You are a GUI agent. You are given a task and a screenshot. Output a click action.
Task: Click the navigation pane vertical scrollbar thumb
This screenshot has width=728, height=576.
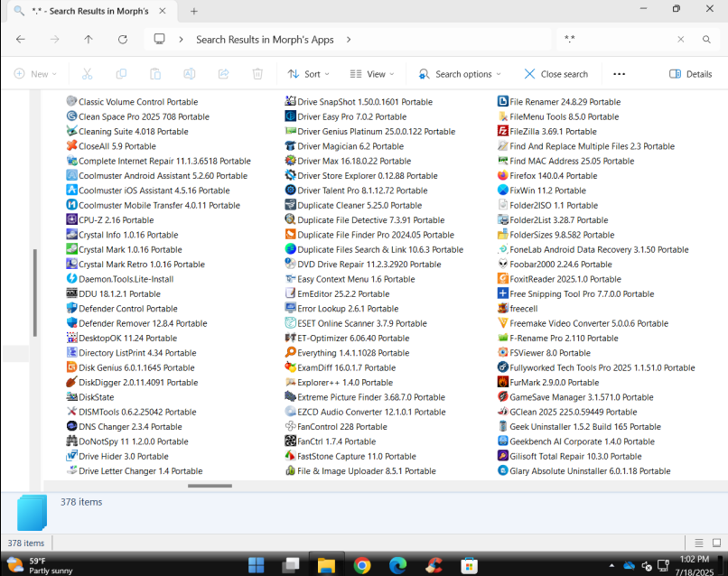point(35,293)
